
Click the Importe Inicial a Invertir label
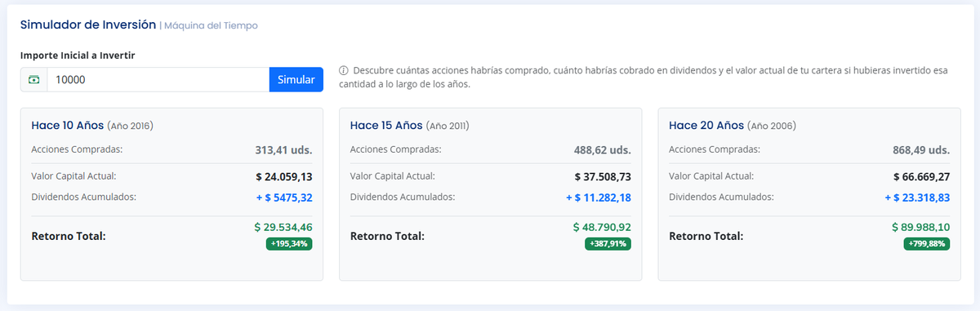click(x=78, y=55)
